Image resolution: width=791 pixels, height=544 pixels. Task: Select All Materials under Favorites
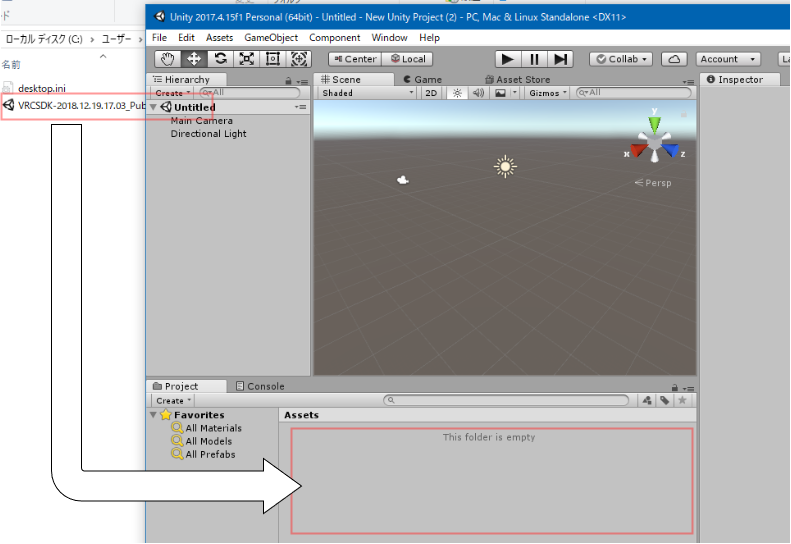tap(213, 428)
